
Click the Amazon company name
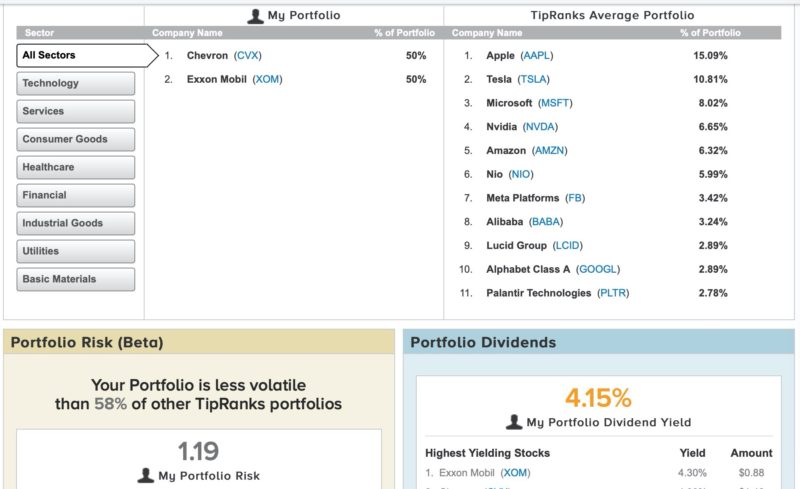(506, 151)
